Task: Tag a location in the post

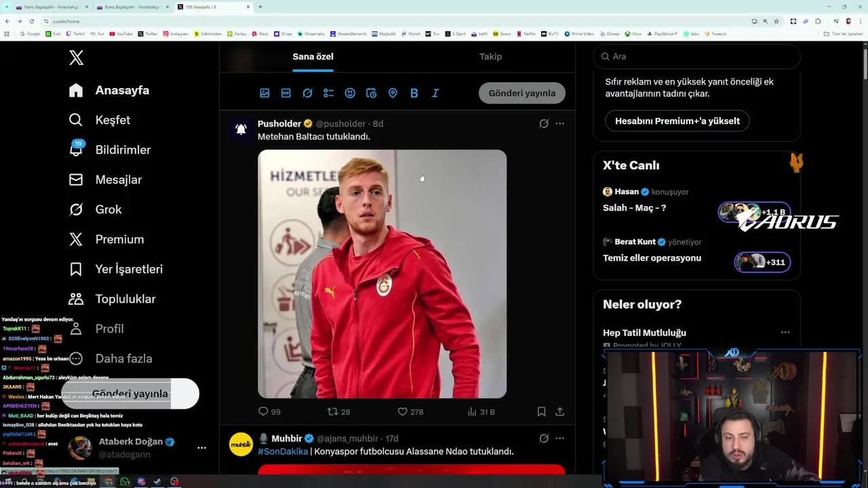Action: tap(393, 93)
